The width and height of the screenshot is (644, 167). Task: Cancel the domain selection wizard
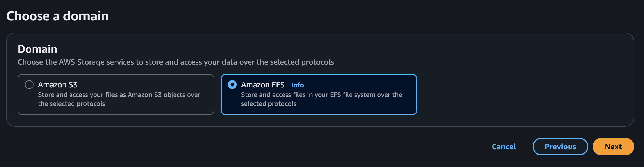(x=503, y=147)
